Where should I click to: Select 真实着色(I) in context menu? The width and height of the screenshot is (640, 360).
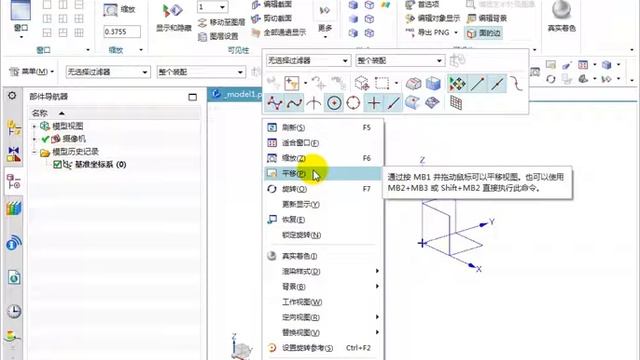pyautogui.click(x=322, y=256)
